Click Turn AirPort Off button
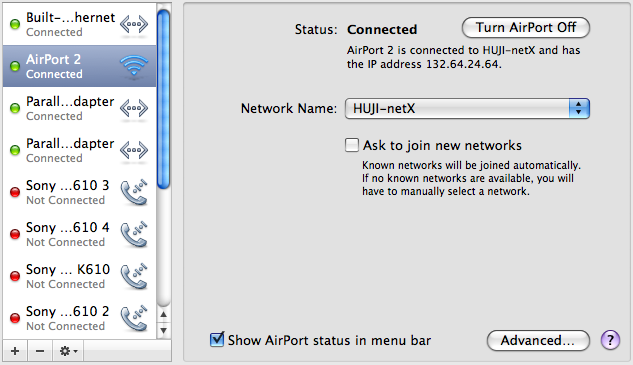Screen dimensions: 633x365 click(x=526, y=27)
